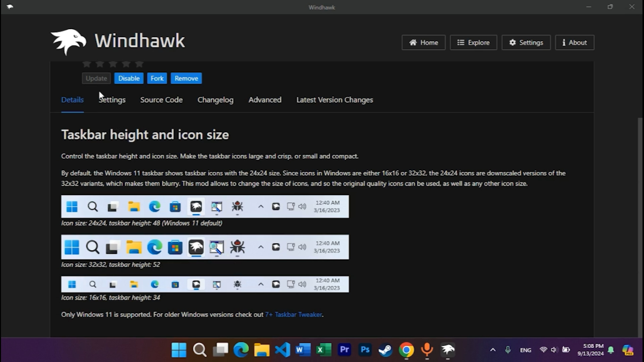This screenshot has height=362, width=644.
Task: Switch to the Source Code tab
Action: tap(161, 100)
